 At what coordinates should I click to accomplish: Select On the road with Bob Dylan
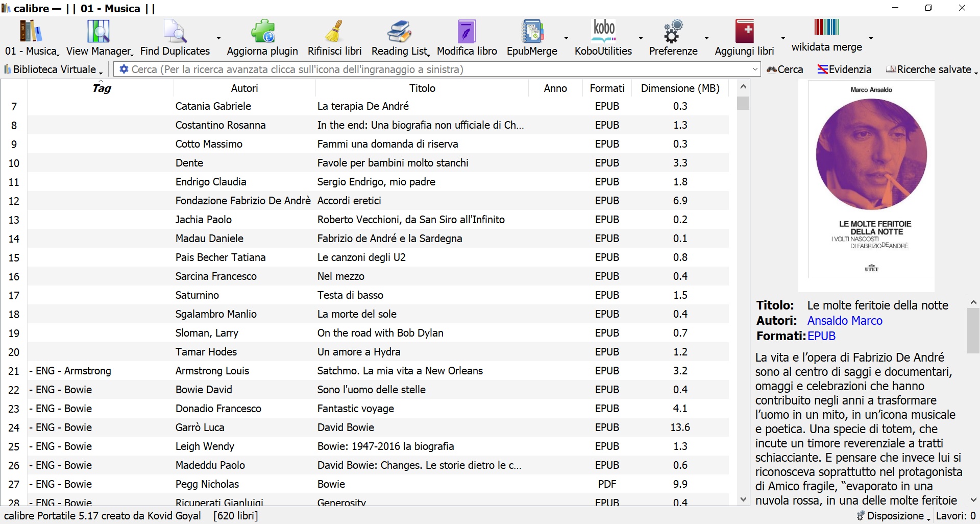380,333
